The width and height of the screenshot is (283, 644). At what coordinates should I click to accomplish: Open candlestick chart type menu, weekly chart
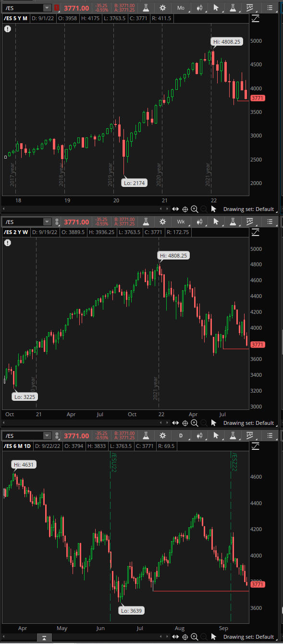[x=200, y=222]
